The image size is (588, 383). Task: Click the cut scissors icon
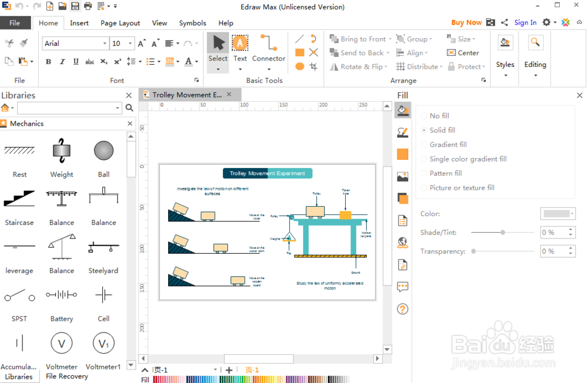pos(9,43)
